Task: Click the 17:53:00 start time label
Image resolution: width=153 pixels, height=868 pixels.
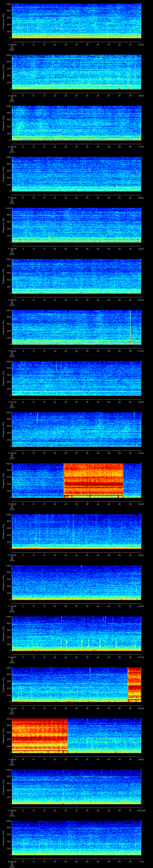Action: click(12, 504)
